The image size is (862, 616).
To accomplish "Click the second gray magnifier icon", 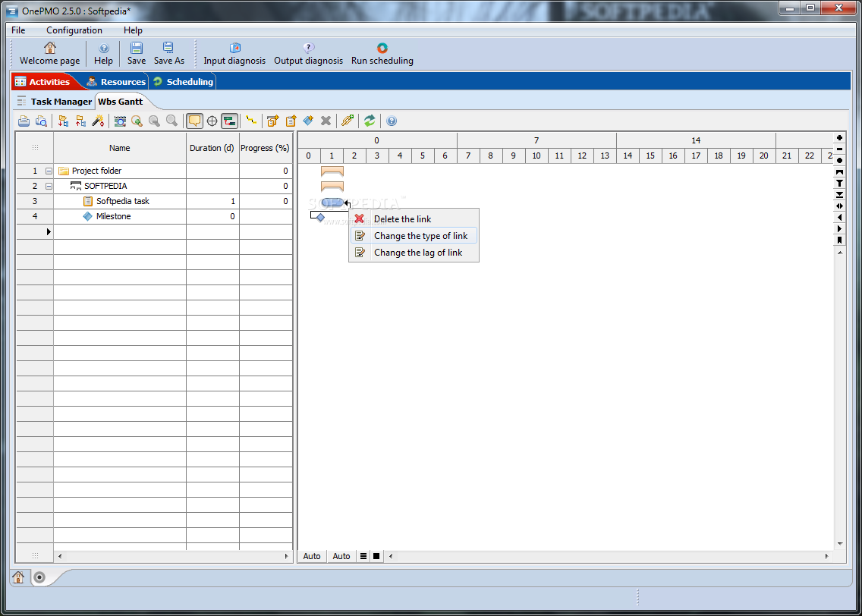I will (x=172, y=121).
